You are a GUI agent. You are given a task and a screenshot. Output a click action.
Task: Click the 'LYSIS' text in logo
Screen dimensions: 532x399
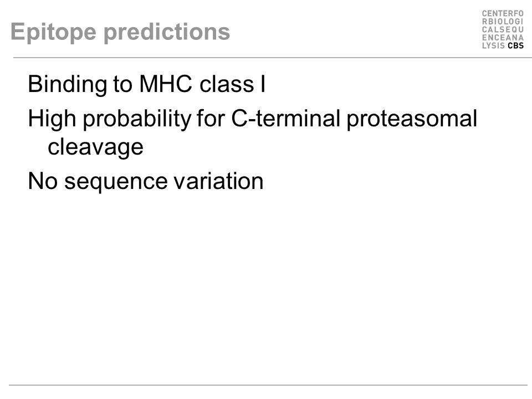(x=493, y=45)
